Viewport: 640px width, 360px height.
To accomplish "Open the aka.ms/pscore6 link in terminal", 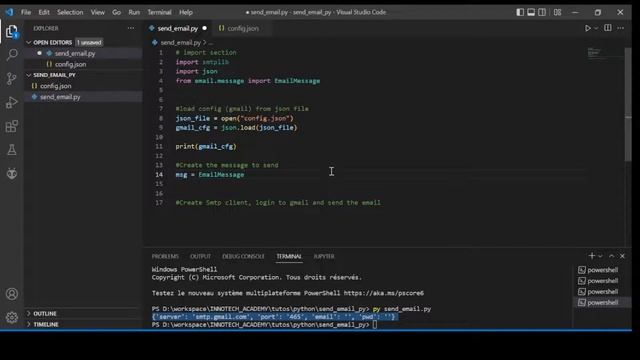I will pos(384,293).
